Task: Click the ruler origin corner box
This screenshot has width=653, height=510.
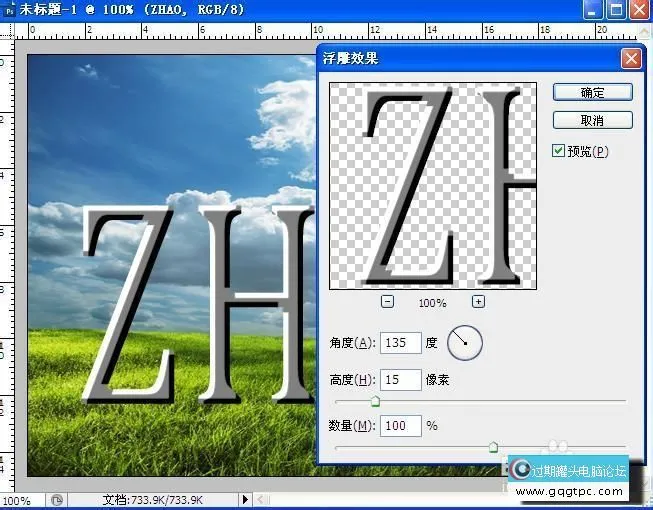Action: pos(7,31)
